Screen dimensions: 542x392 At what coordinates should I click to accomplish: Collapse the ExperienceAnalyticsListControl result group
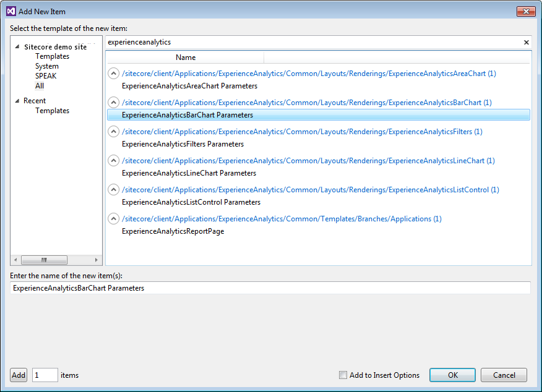coord(113,189)
